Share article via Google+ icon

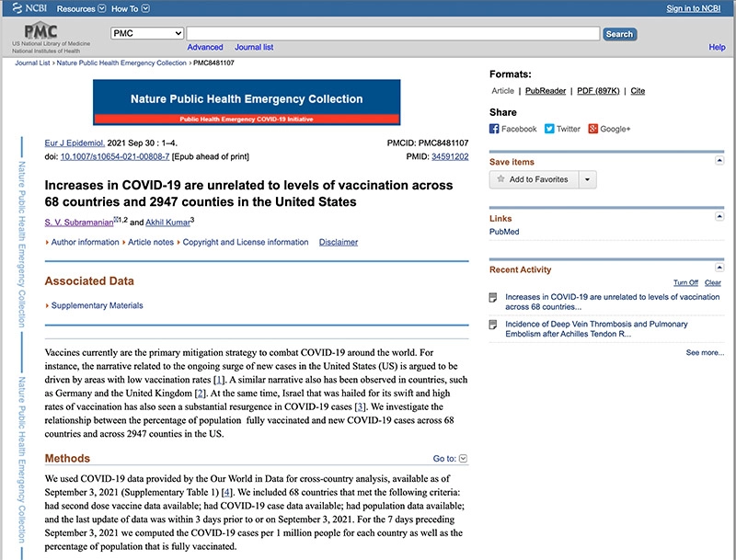592,129
